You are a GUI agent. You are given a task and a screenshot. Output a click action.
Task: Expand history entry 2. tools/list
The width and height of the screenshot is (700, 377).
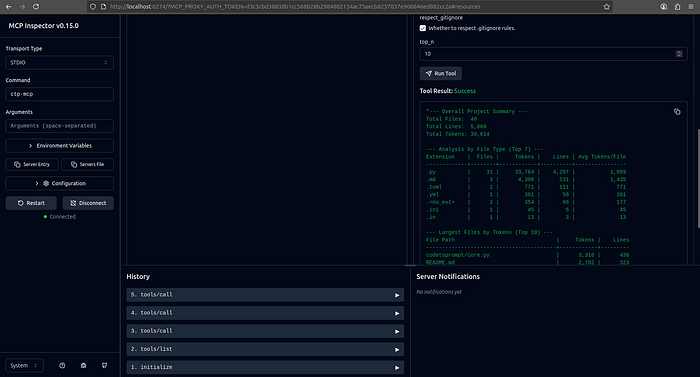(x=265, y=349)
